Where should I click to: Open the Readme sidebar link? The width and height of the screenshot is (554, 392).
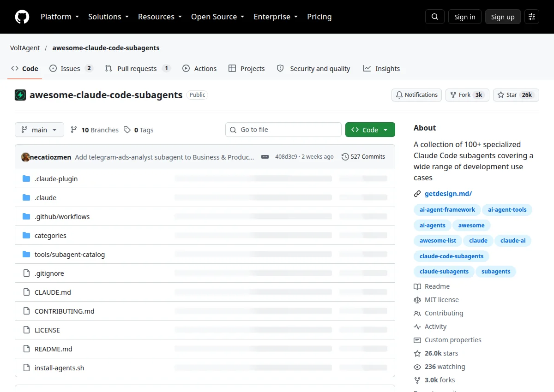pyautogui.click(x=432, y=286)
